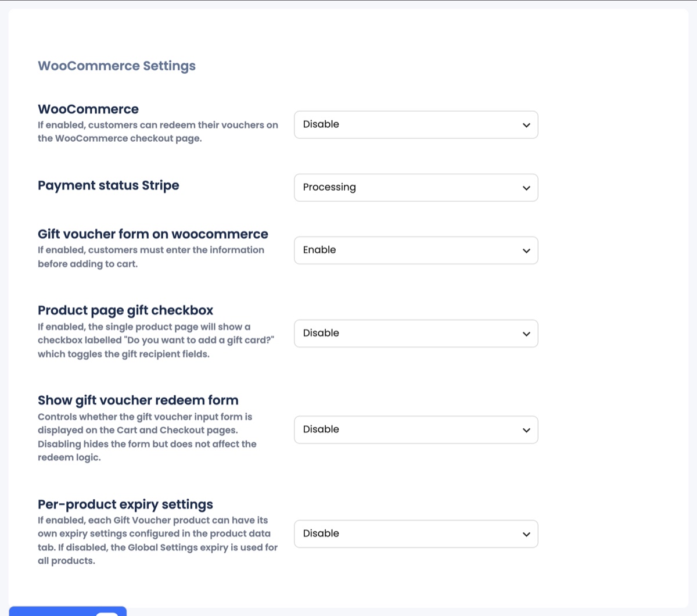Click the 'Payment status Stripe' label
This screenshot has height=616, width=697.
pos(109,185)
